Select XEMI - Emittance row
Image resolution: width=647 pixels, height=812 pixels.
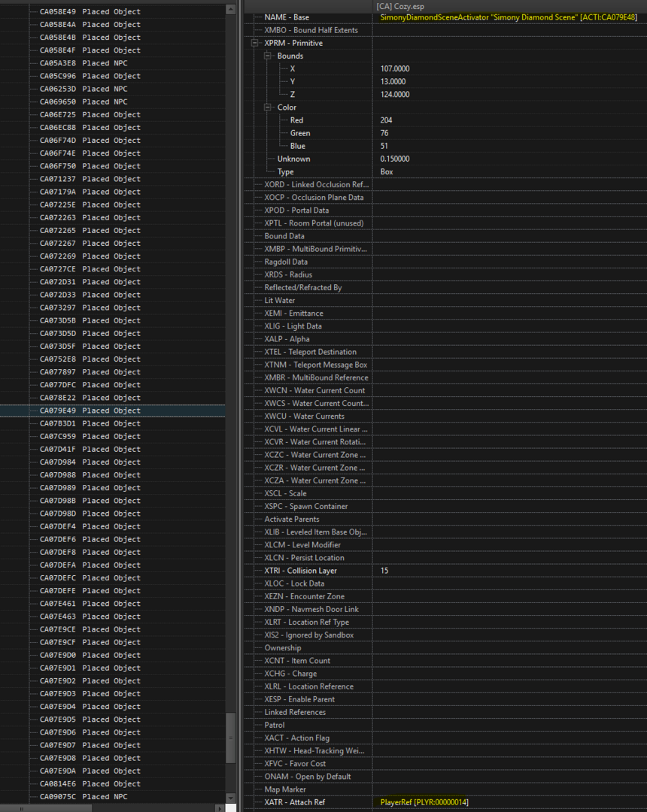(445, 314)
